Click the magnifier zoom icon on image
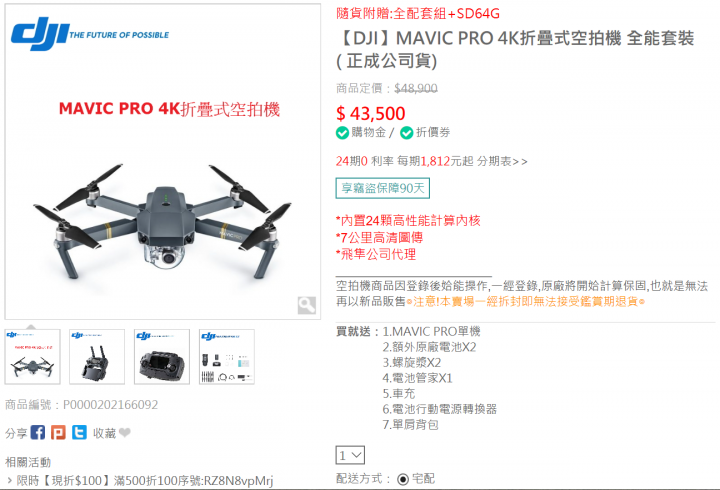Screen dimensions: 720x490 pos(306,305)
